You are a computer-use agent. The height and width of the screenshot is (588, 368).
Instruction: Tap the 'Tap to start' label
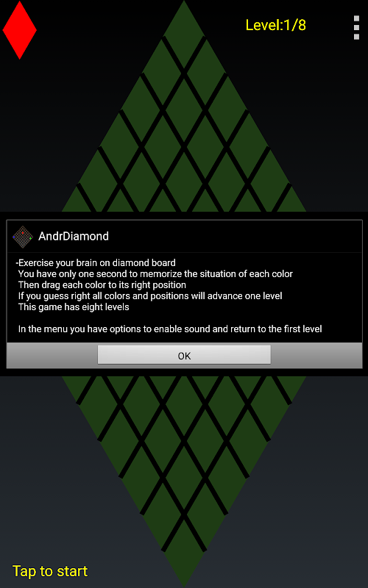pos(50,571)
